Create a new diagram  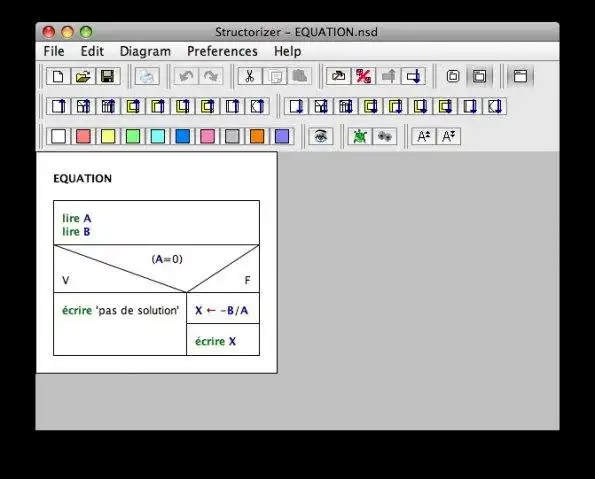pyautogui.click(x=58, y=76)
